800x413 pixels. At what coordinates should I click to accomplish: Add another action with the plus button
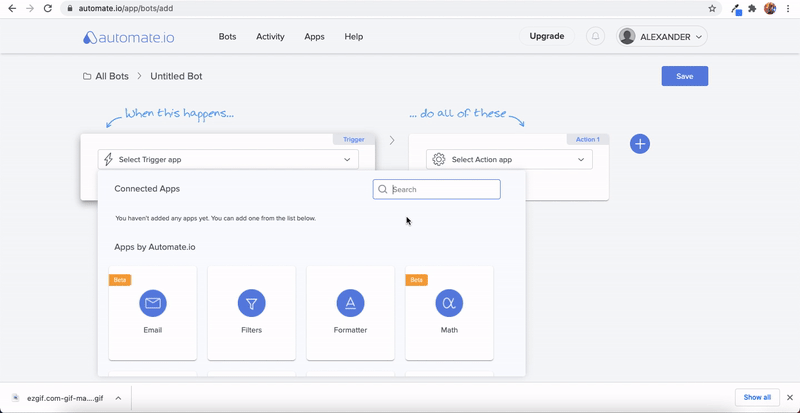[x=640, y=143]
